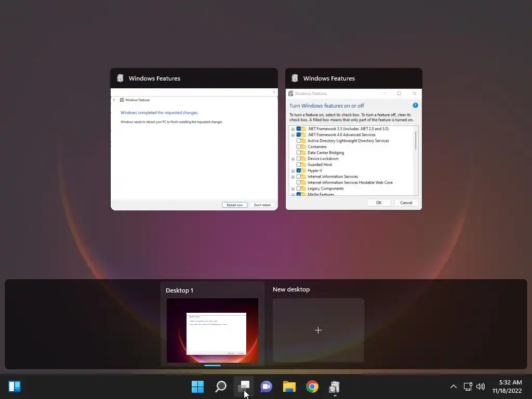Expand the Hyper-V node

[293, 171]
